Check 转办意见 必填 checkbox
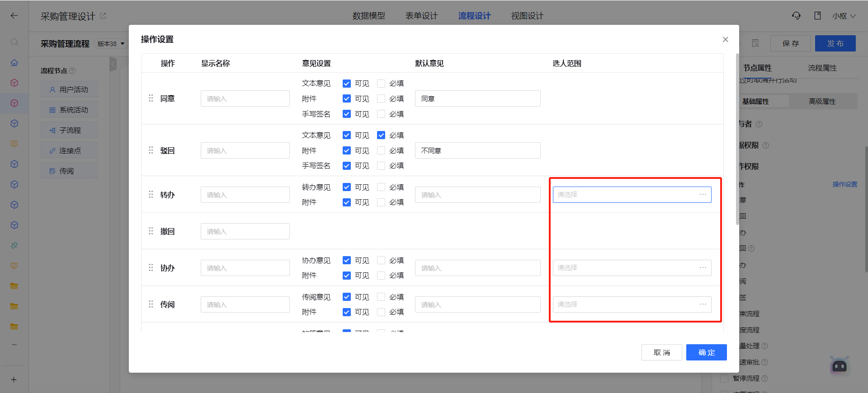Viewport: 868px width, 393px height. (381, 187)
